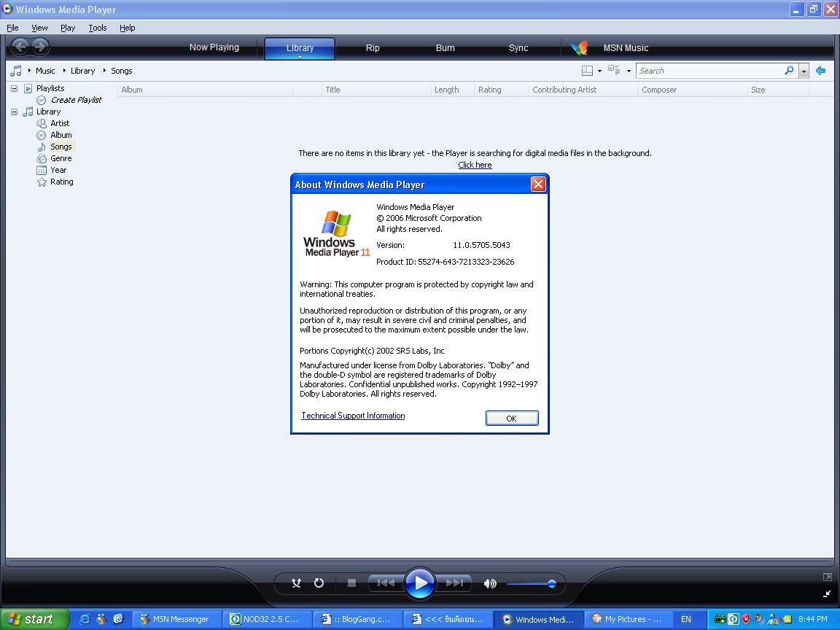Collapse the Playlists tree node
Screen dimensions: 840x630
point(13,87)
